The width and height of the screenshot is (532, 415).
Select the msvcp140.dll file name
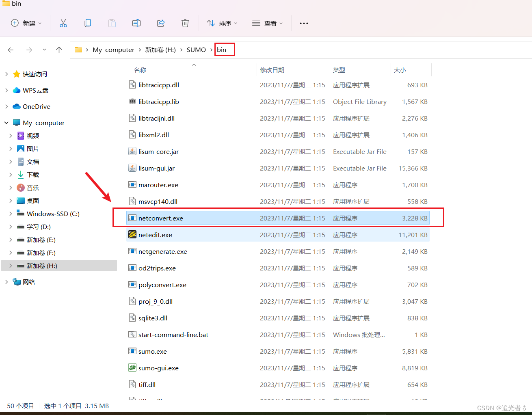158,202
